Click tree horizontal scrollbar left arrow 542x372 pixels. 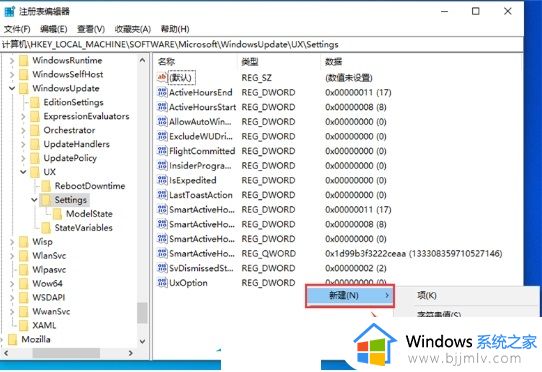point(6,353)
